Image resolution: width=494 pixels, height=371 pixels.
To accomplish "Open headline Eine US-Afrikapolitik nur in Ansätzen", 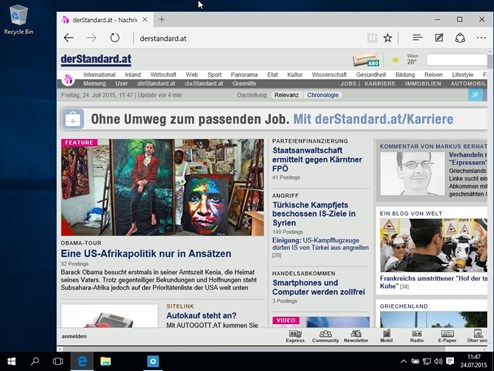I will click(146, 254).
